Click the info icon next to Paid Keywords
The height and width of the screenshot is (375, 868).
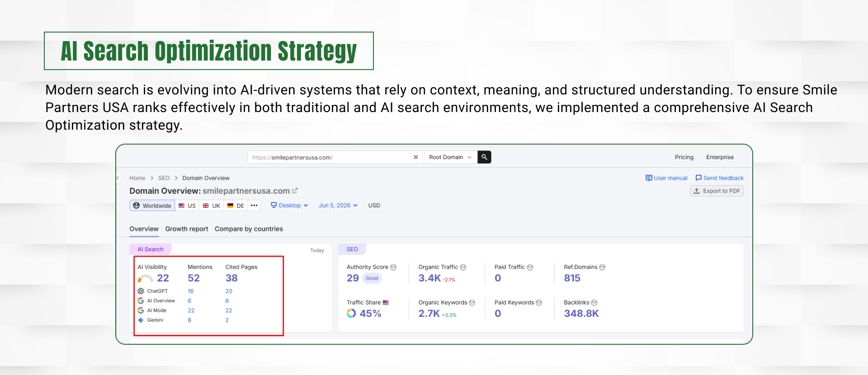(x=539, y=303)
